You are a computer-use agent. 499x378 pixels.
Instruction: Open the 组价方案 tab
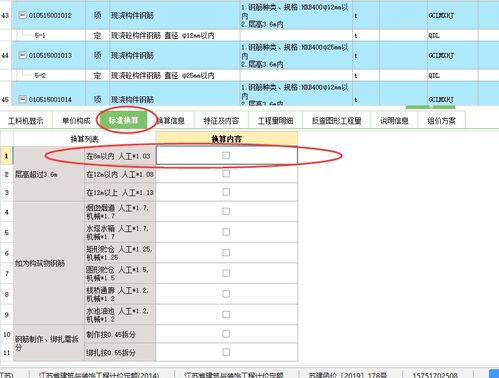click(441, 121)
